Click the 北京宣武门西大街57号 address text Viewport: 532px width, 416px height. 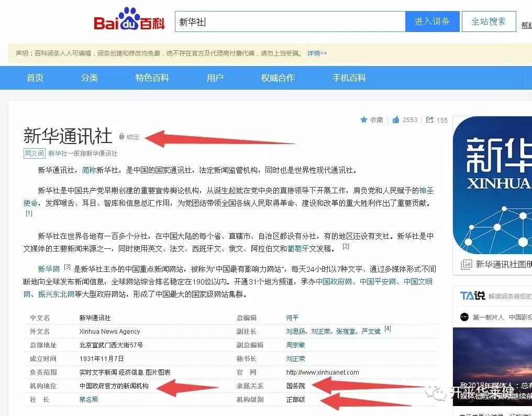112,345
